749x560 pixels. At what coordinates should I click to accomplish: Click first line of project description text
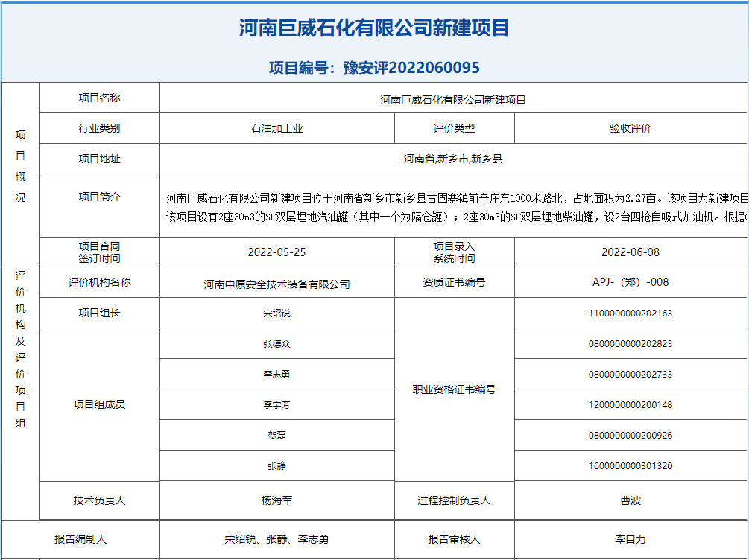pyautogui.click(x=457, y=198)
